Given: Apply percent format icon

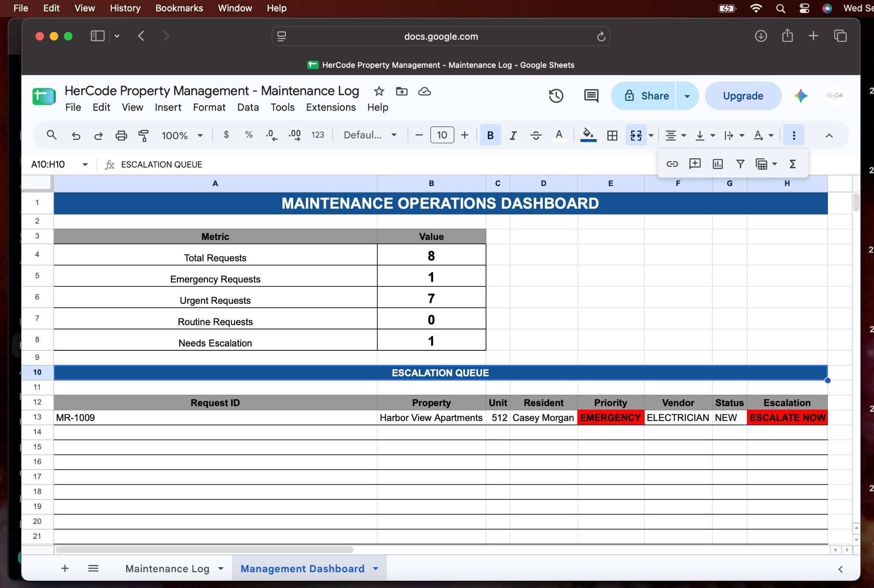Looking at the screenshot, I should coord(249,135).
